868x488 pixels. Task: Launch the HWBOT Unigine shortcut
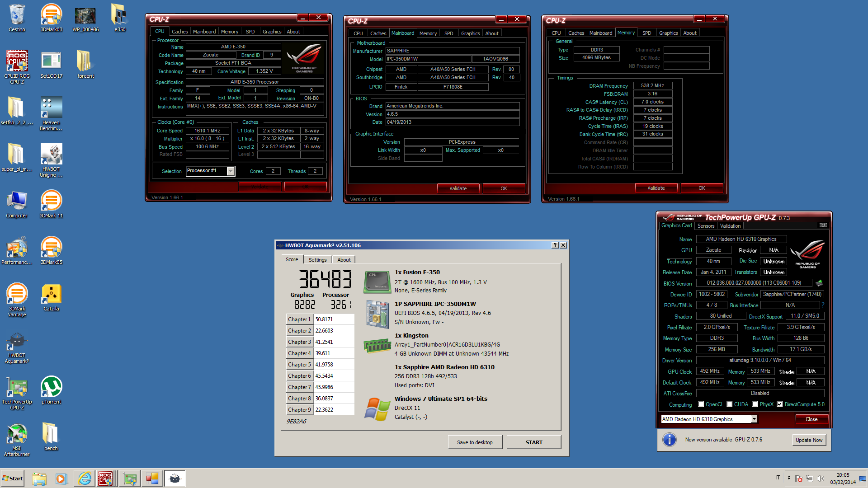pyautogui.click(x=51, y=160)
